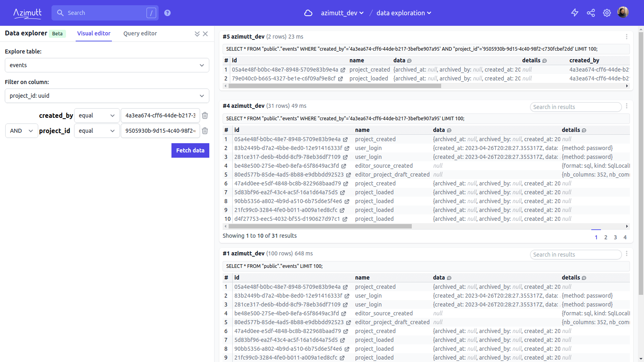Collapse the Data explorer with the double chevron
The image size is (644, 362).
[197, 34]
